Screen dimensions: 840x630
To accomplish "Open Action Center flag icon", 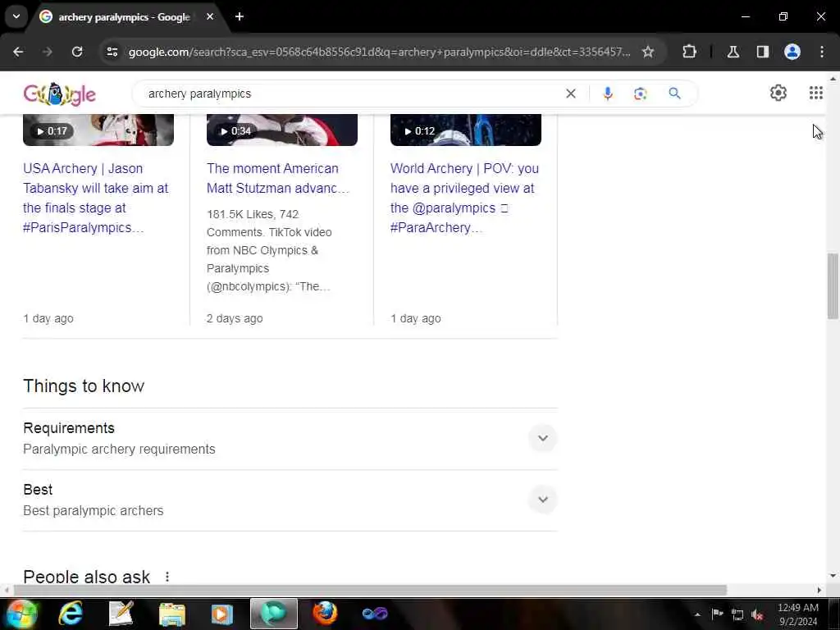I will click(x=717, y=614).
